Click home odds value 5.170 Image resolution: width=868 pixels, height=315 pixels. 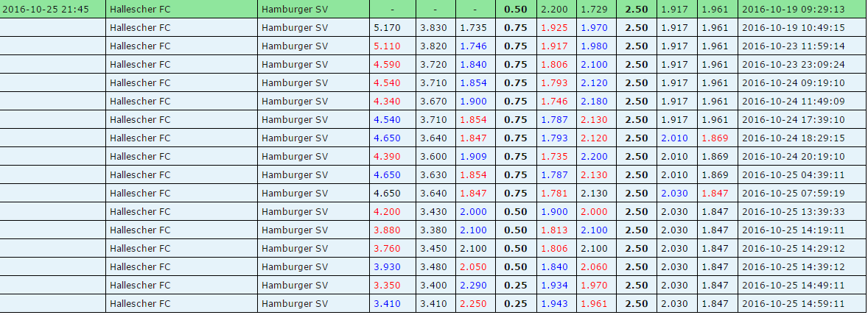tap(387, 28)
